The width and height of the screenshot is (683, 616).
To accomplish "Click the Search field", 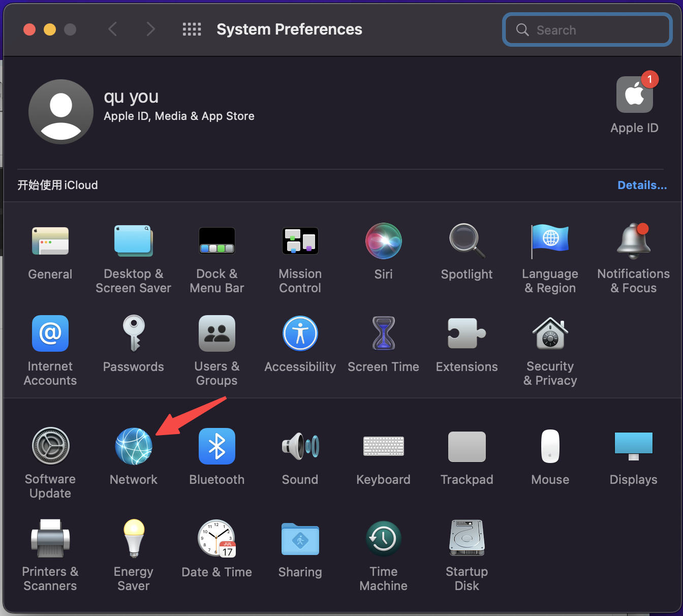I will (587, 30).
